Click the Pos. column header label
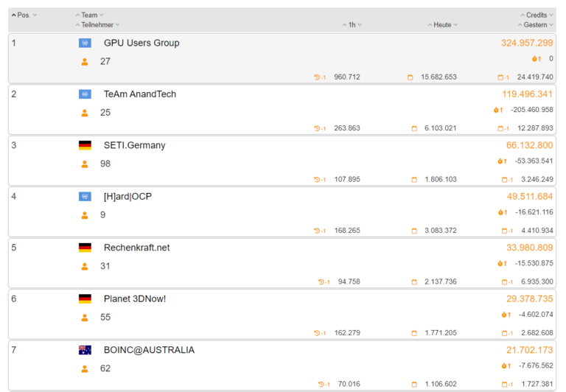 24,15
